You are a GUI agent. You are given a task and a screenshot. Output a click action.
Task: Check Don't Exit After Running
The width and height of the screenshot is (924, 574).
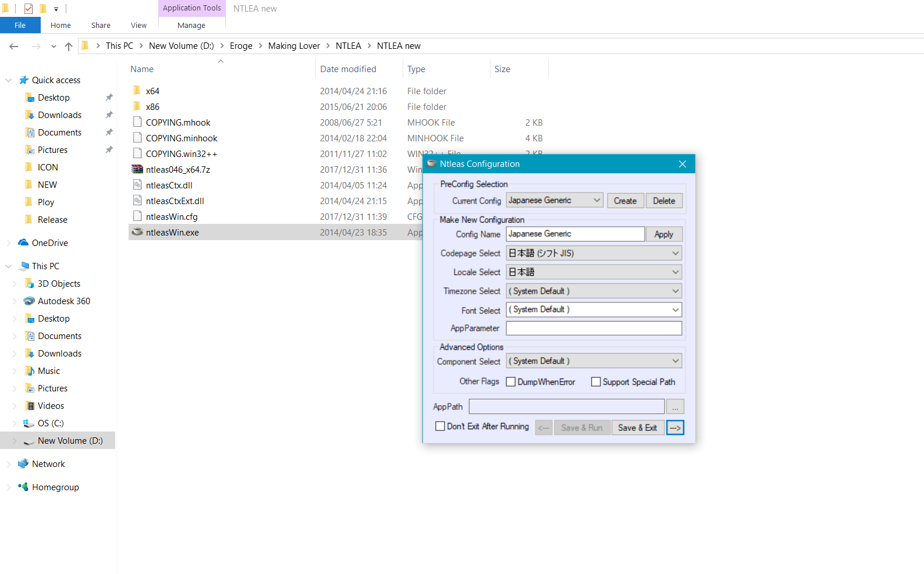(x=440, y=426)
